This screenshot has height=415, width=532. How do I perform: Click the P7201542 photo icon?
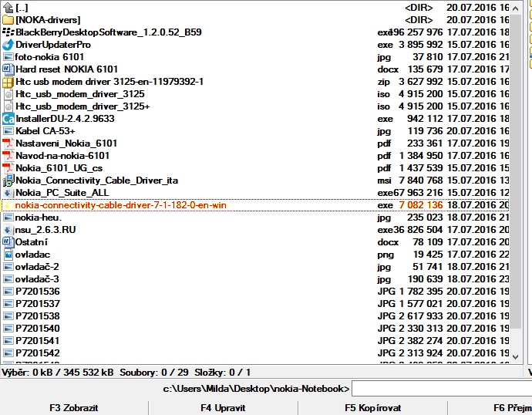tap(8, 353)
